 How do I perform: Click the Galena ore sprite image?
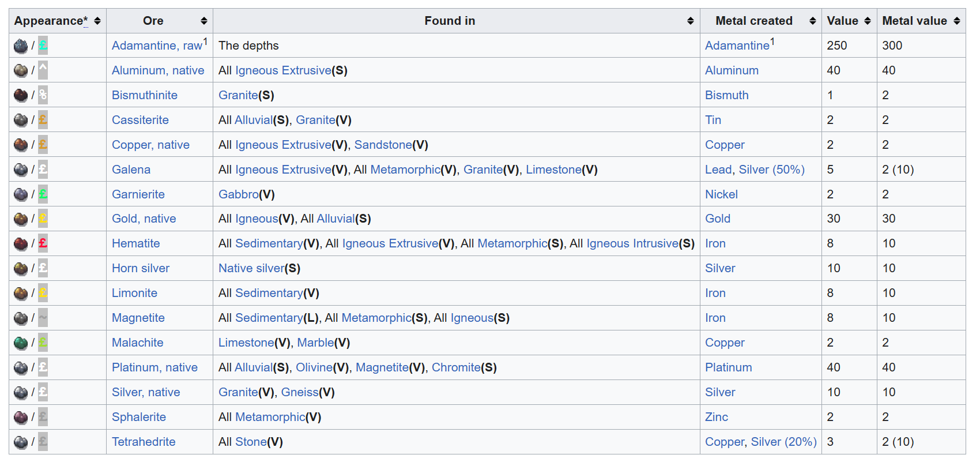pyautogui.click(x=21, y=170)
